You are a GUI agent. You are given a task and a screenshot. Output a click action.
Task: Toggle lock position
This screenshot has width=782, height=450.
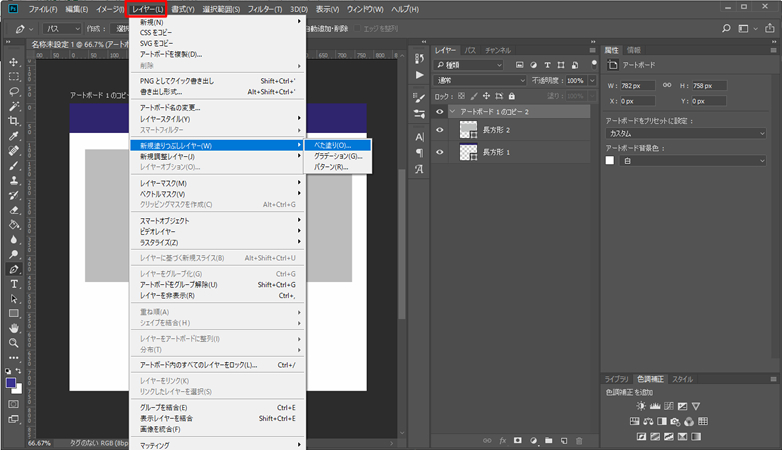[486, 96]
